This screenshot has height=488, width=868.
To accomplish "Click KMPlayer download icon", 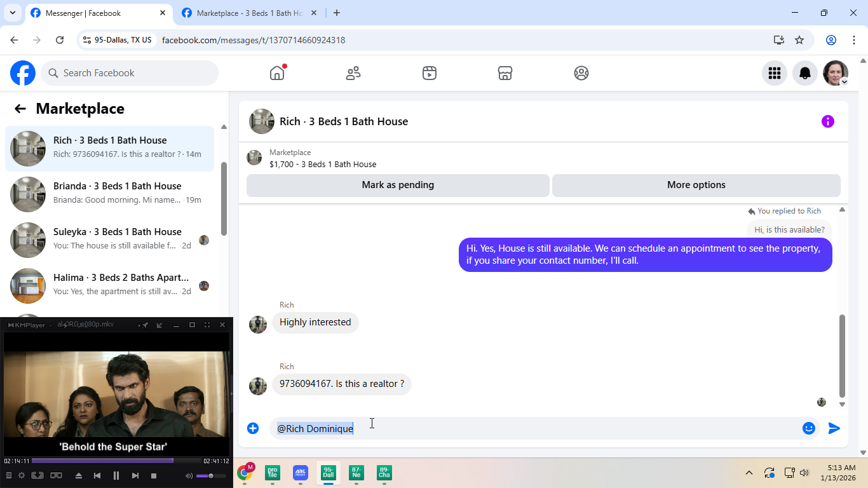I will (37, 475).
